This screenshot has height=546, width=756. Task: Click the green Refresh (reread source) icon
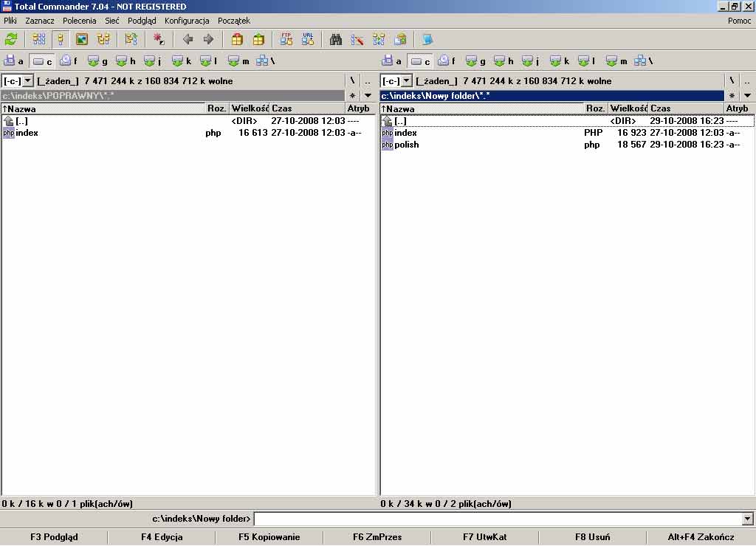point(11,40)
